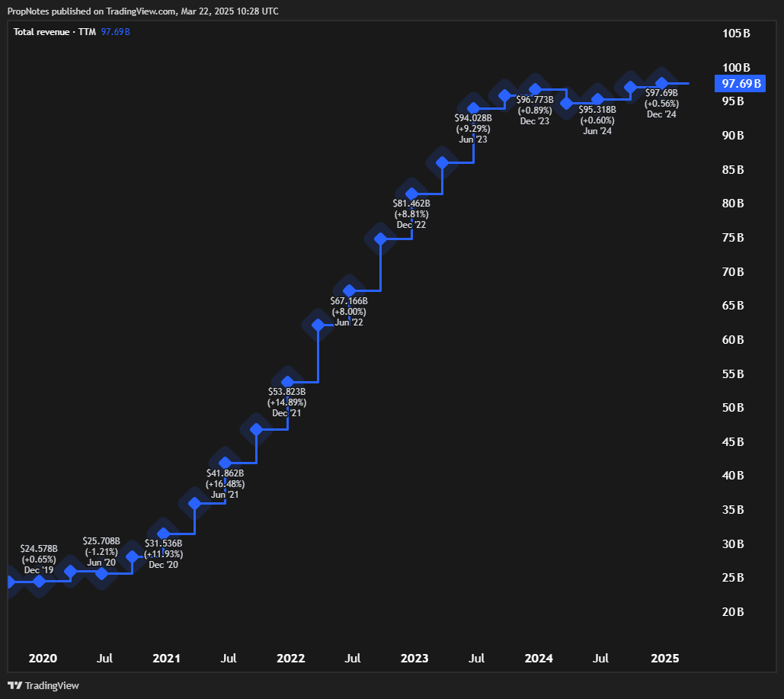
Task: Select the Jun '23 diamond marker
Action: click(x=472, y=107)
